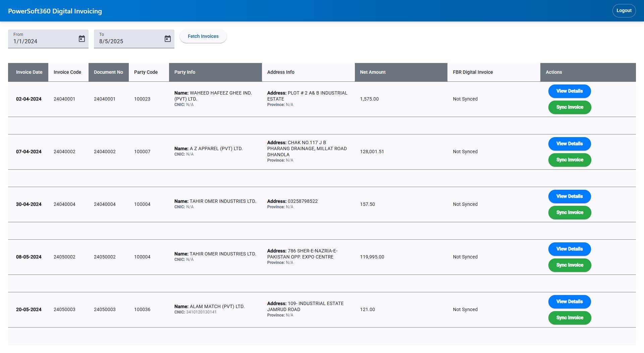Image resolution: width=644 pixels, height=353 pixels.
Task: Click the Logout button
Action: pyautogui.click(x=624, y=10)
